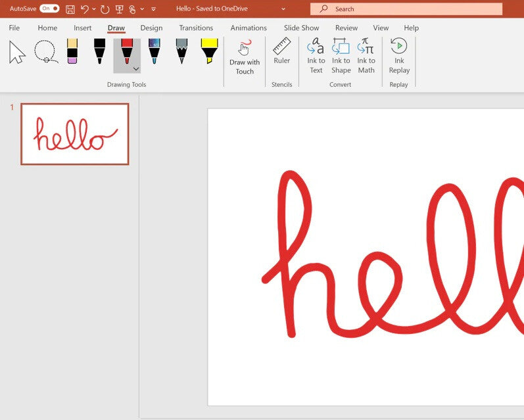Screen dimensions: 524x420
Task: Select the galaxy ink pen
Action: pos(154,52)
